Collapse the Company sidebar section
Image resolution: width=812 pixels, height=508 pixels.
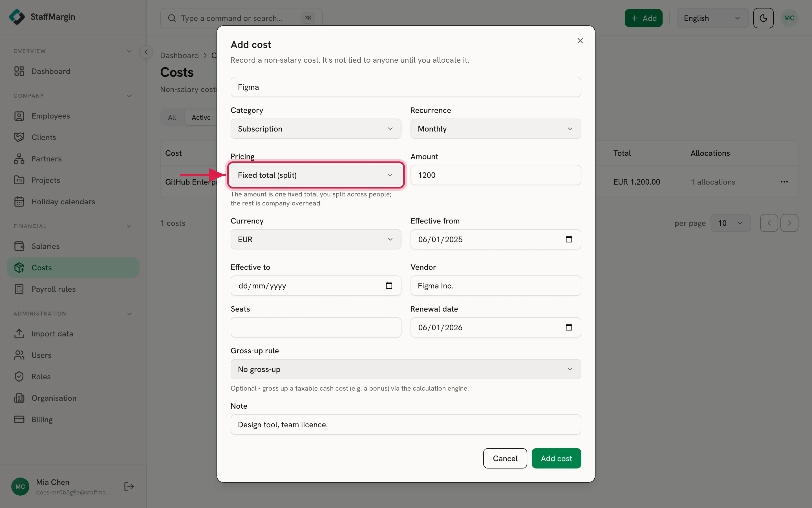pyautogui.click(x=129, y=96)
